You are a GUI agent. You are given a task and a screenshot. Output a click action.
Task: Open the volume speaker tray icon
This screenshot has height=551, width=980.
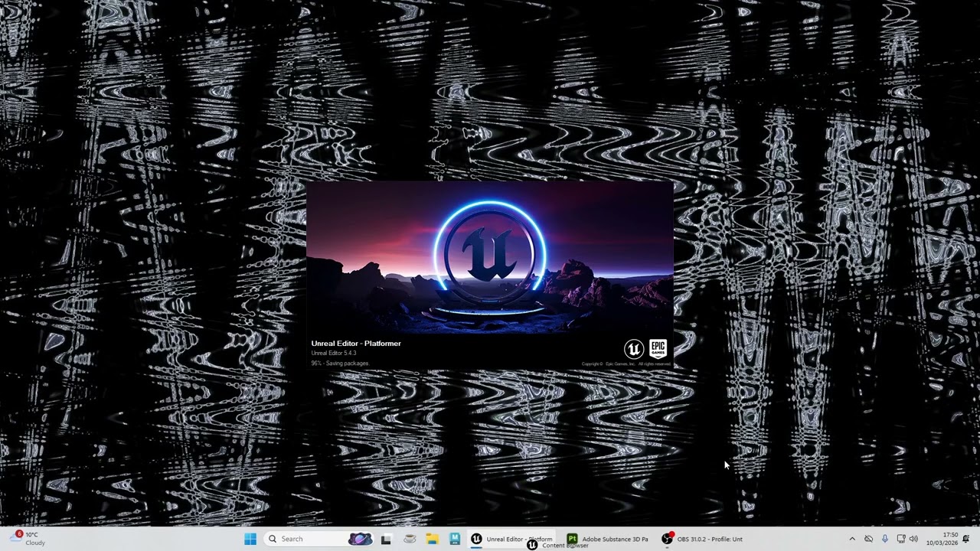coord(913,539)
